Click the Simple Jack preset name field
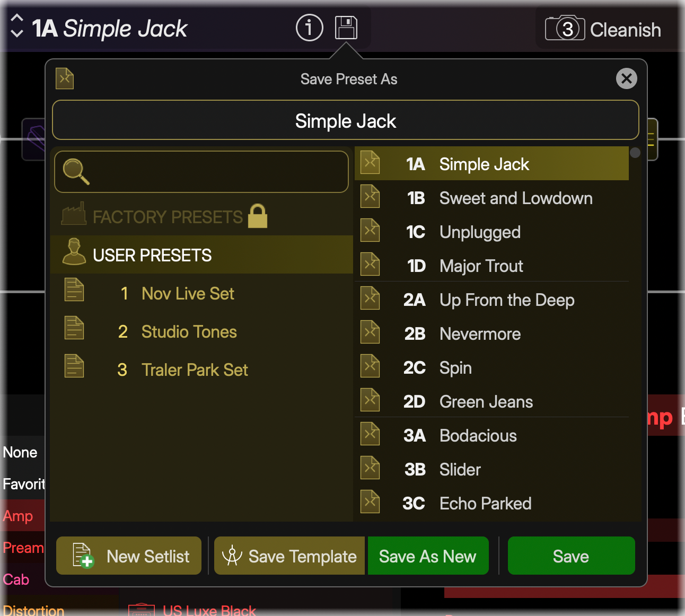Image resolution: width=685 pixels, height=616 pixels. [345, 120]
